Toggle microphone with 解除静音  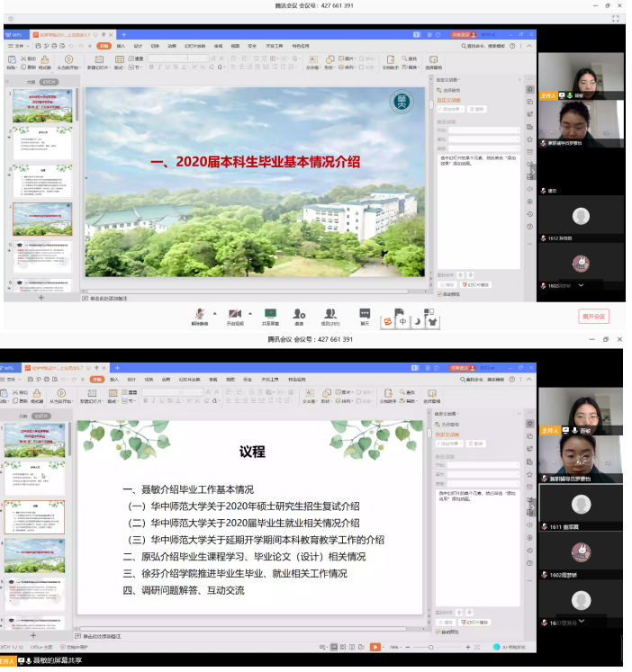coord(202,313)
